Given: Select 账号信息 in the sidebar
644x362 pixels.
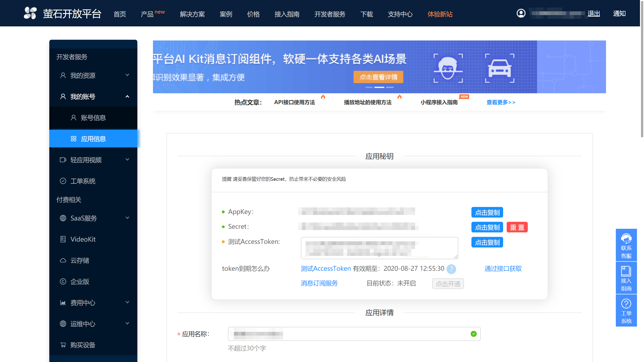Looking at the screenshot, I should coord(93,117).
